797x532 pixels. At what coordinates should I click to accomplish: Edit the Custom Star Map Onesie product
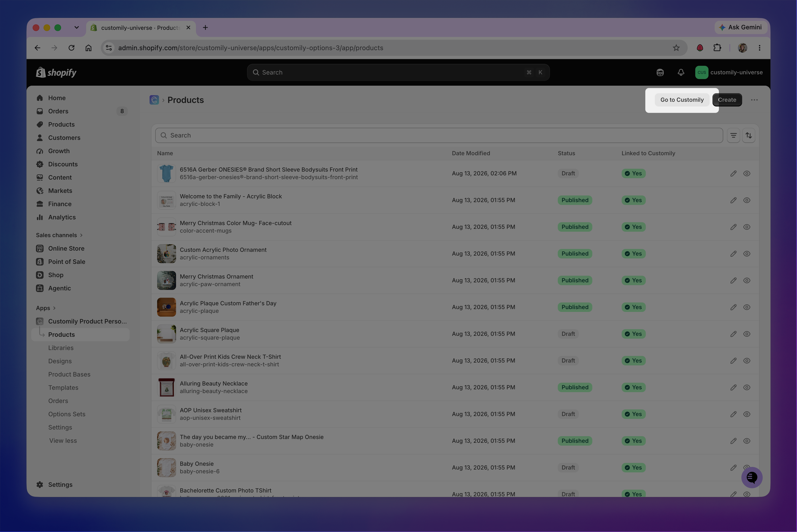tap(733, 441)
